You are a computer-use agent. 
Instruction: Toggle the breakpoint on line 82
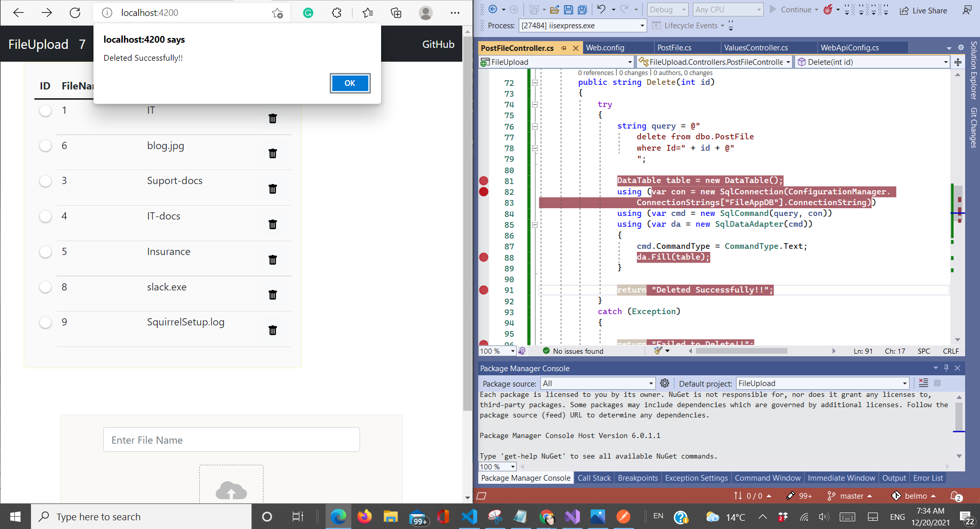coord(483,192)
